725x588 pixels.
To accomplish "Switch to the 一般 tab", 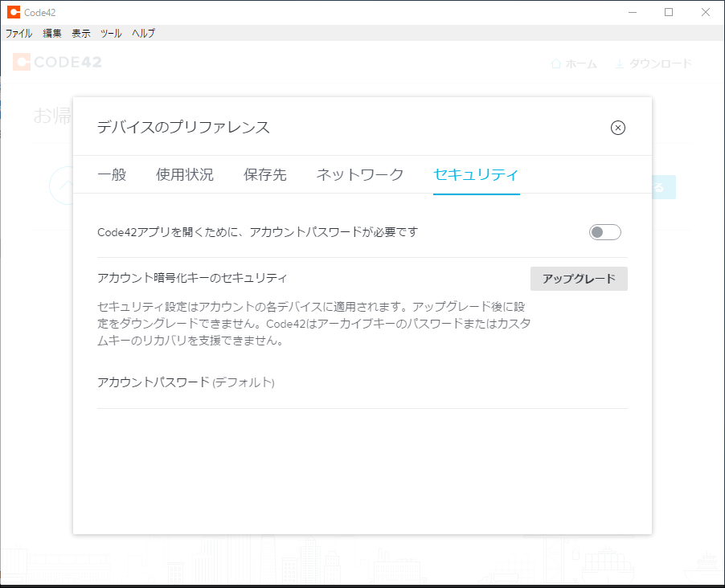I will click(112, 175).
